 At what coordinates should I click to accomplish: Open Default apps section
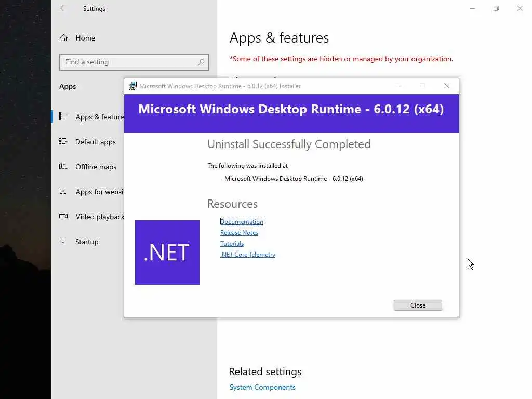click(x=95, y=142)
